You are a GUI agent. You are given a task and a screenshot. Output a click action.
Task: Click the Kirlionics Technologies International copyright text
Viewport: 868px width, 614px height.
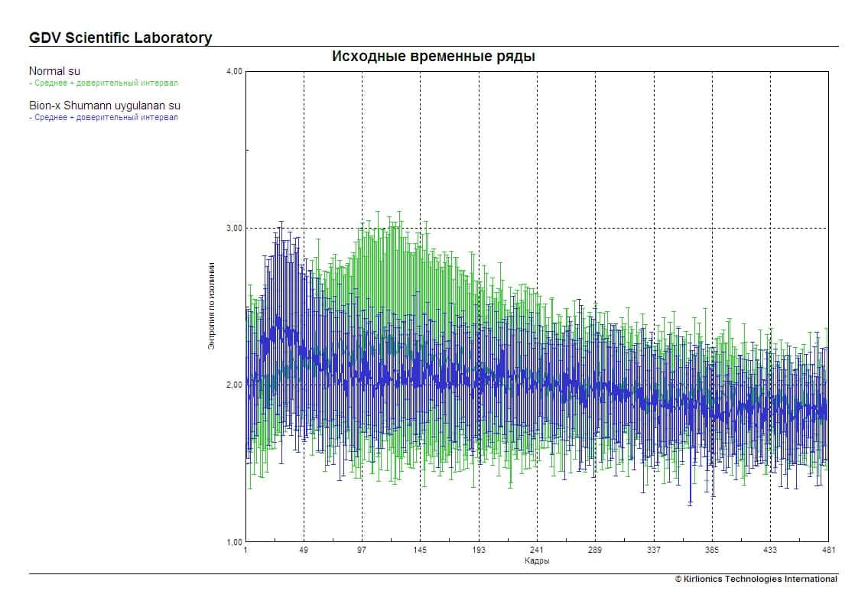pyautogui.click(x=756, y=579)
